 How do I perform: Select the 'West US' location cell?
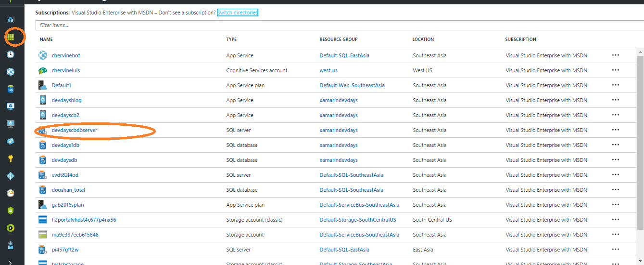422,70
